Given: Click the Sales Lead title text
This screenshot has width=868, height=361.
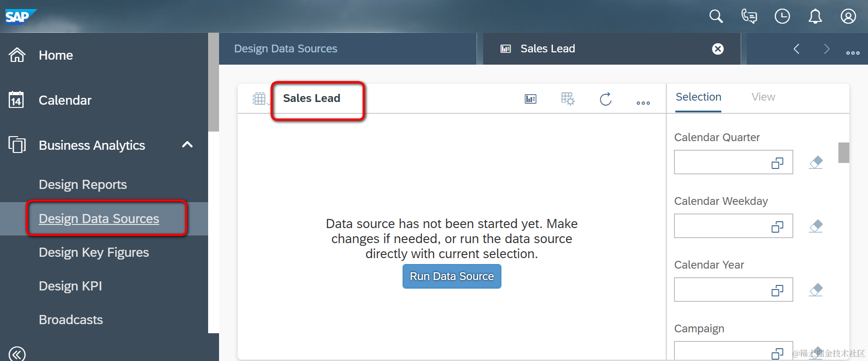Looking at the screenshot, I should tap(311, 98).
